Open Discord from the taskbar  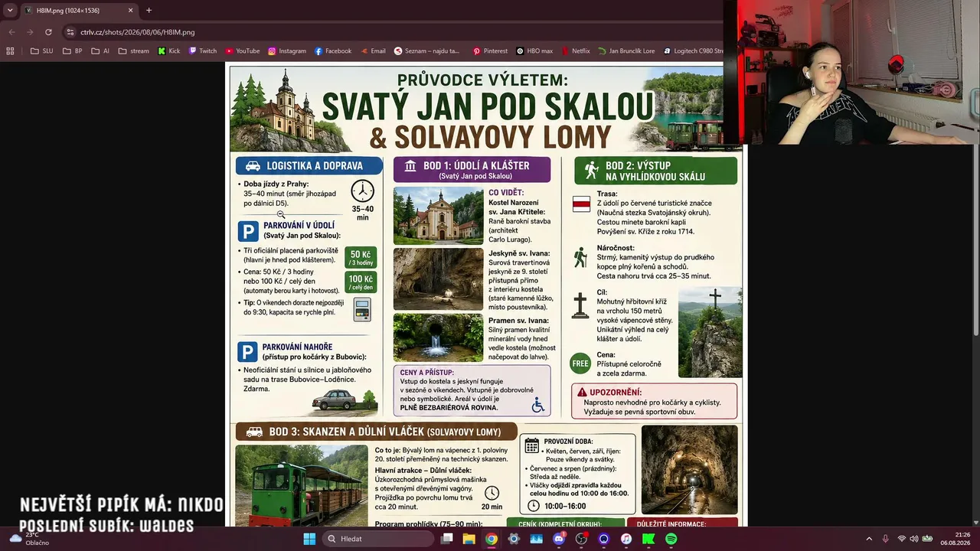pyautogui.click(x=559, y=539)
